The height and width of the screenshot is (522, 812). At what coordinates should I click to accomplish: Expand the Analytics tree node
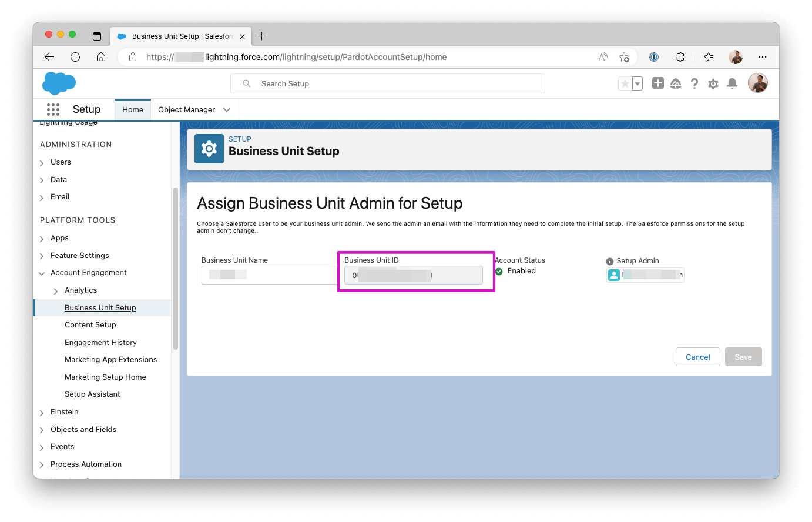click(x=56, y=291)
